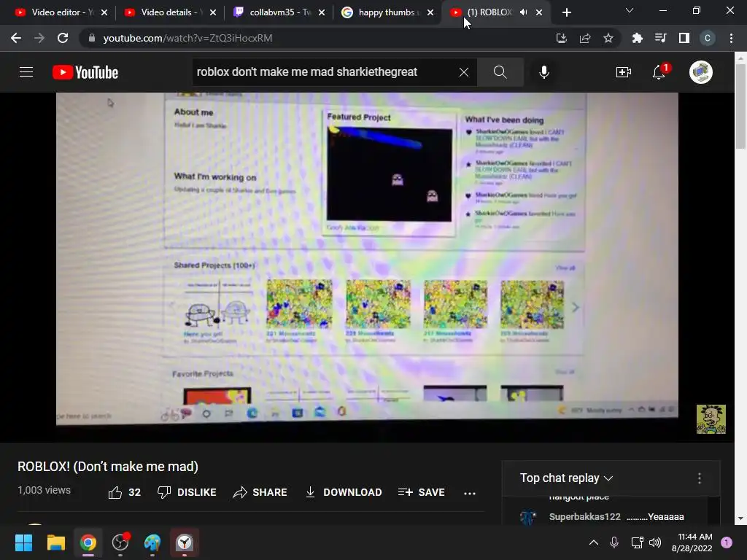Image resolution: width=747 pixels, height=560 pixels.
Task: Open the YouTube guide hamburger menu
Action: coord(26,72)
